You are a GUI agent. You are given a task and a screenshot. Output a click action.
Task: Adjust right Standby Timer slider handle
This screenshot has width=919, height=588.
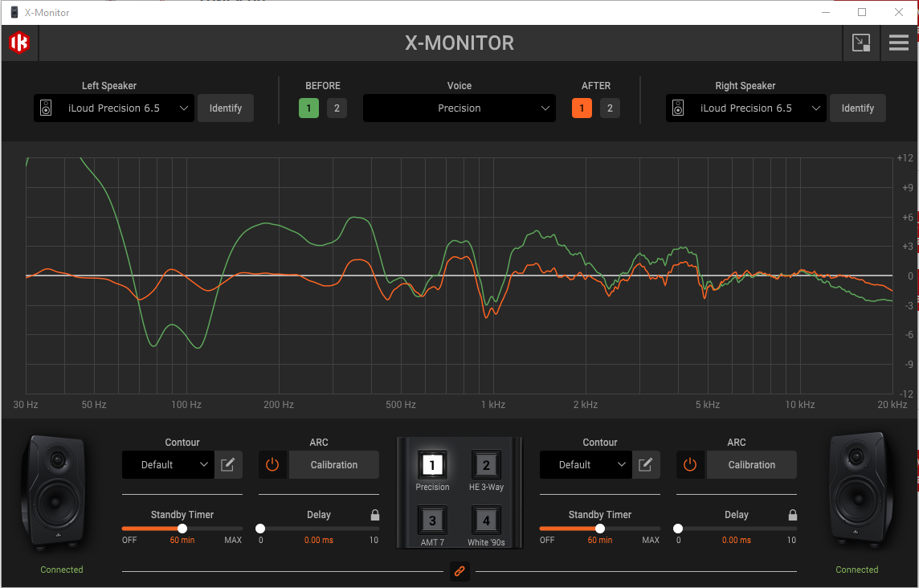coord(600,529)
